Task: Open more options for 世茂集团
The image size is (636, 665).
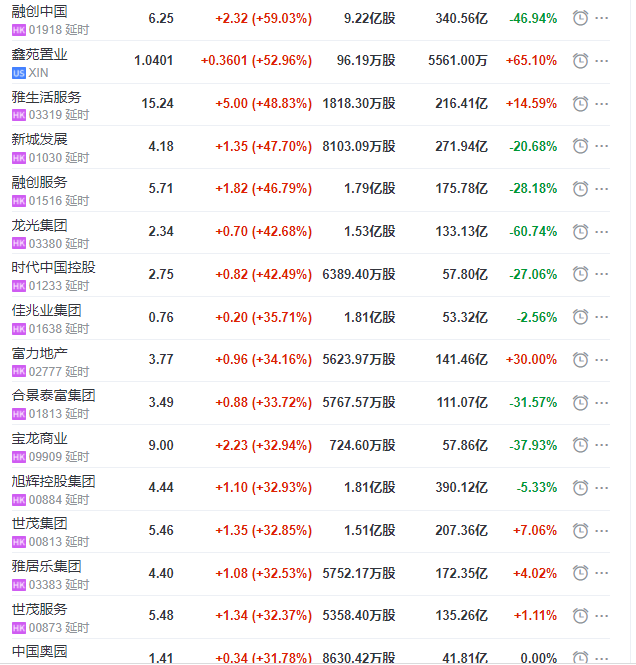Action: (602, 531)
